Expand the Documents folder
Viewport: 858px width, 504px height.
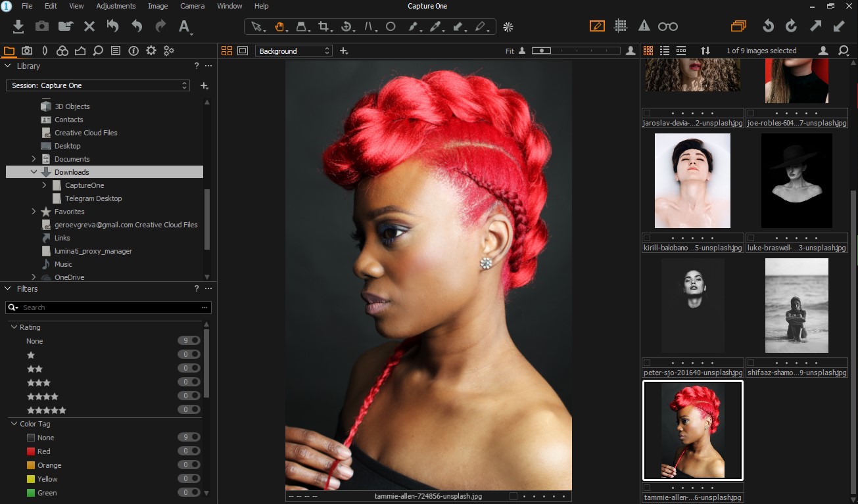[34, 158]
